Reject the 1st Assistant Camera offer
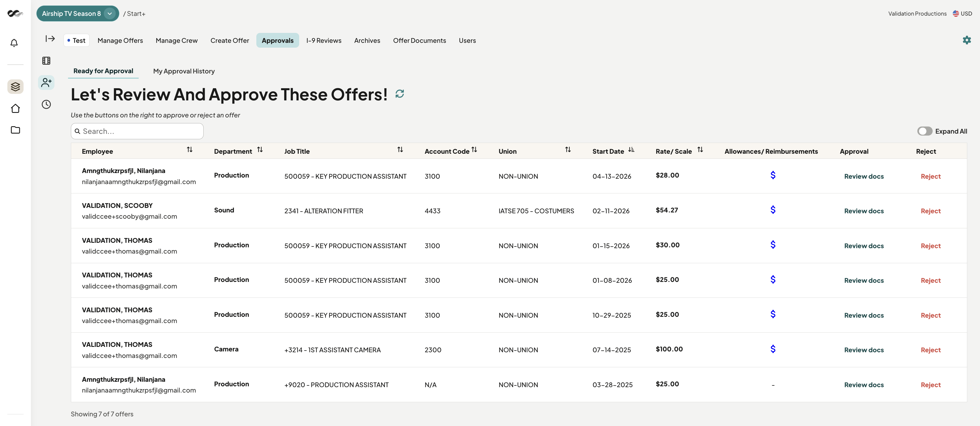 [931, 350]
